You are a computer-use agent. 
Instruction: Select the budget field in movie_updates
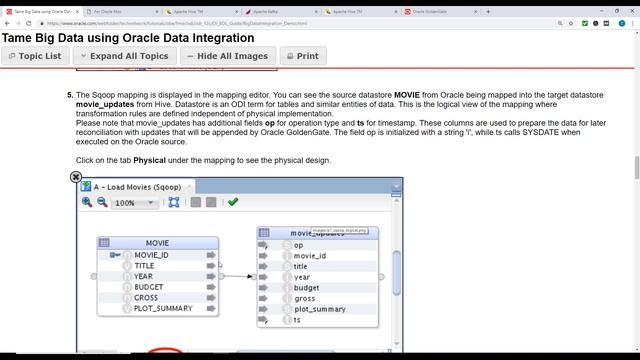307,288
